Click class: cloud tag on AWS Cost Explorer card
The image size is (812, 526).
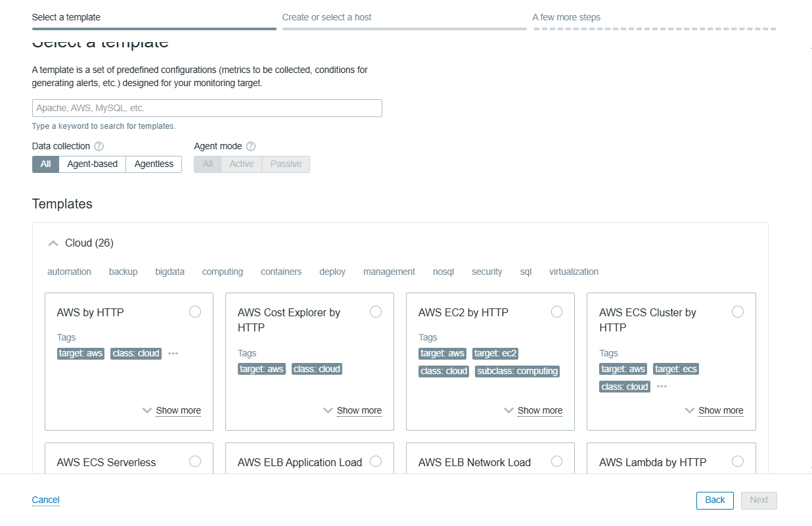[317, 369]
